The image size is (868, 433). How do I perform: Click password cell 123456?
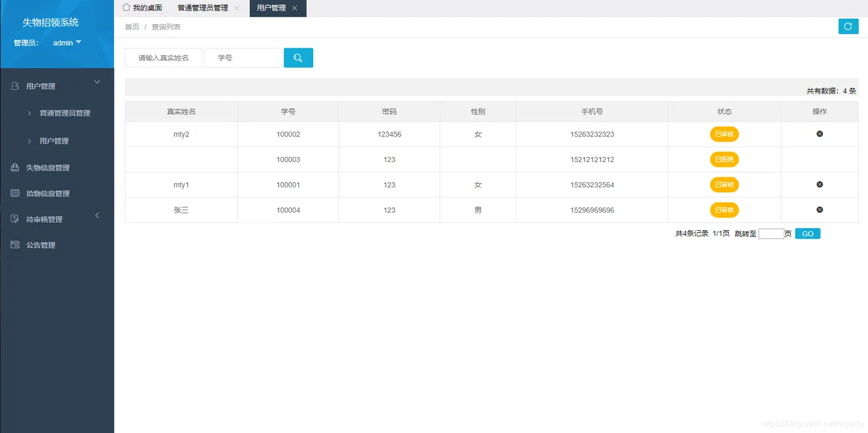click(389, 134)
